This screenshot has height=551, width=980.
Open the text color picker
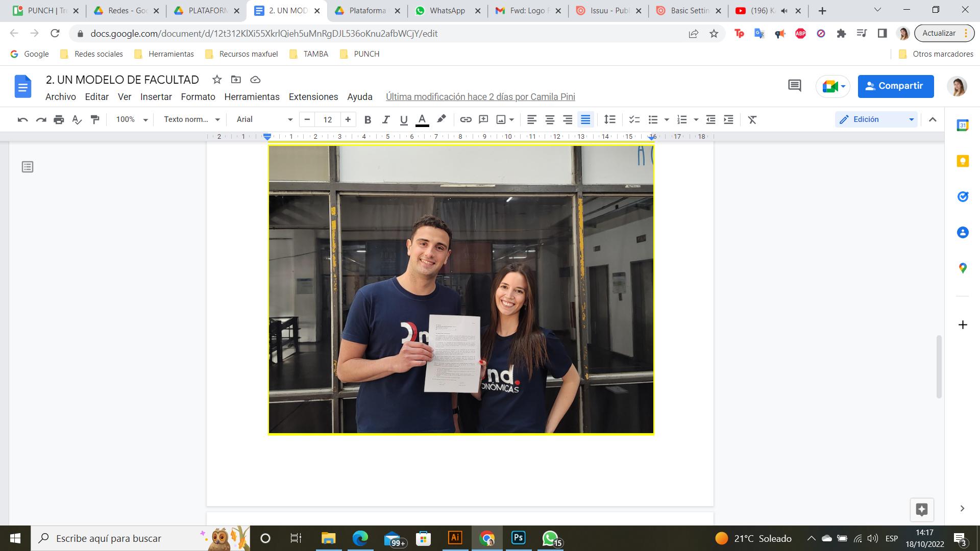pos(422,119)
